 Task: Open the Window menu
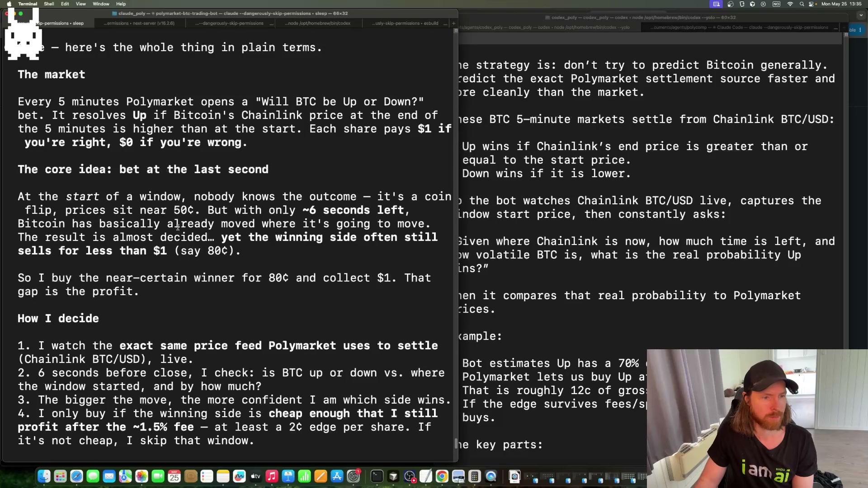coord(101,4)
